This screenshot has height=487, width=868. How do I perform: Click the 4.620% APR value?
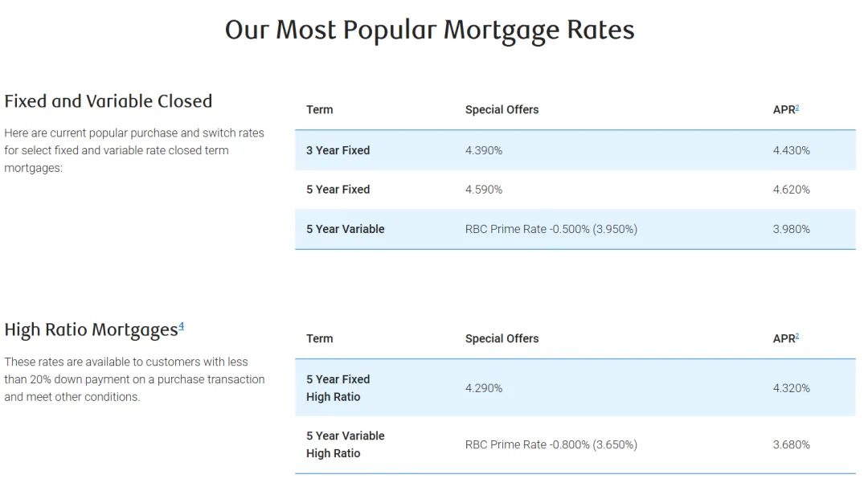tap(792, 190)
